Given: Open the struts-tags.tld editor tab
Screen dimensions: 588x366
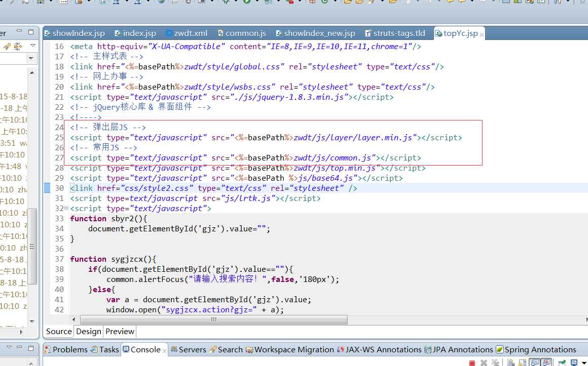Looking at the screenshot, I should (395, 33).
